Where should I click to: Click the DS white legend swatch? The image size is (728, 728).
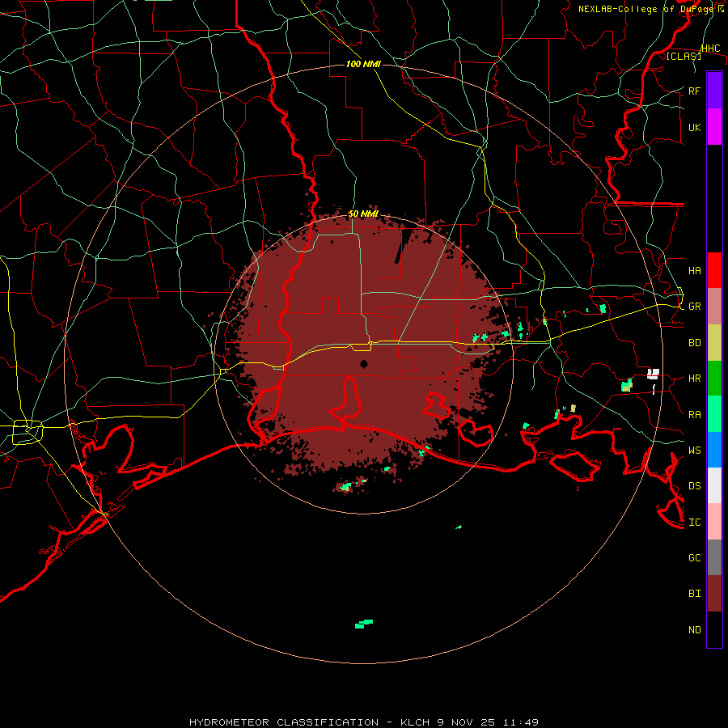click(x=714, y=485)
